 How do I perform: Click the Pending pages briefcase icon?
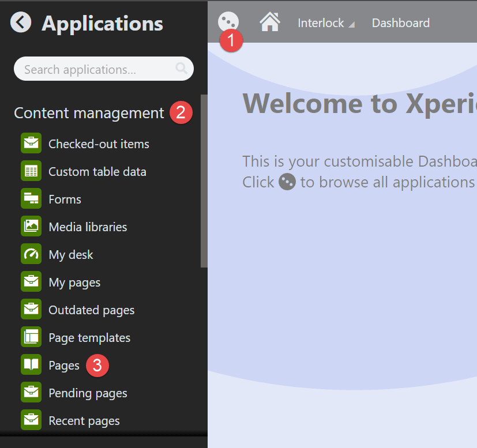tap(31, 392)
